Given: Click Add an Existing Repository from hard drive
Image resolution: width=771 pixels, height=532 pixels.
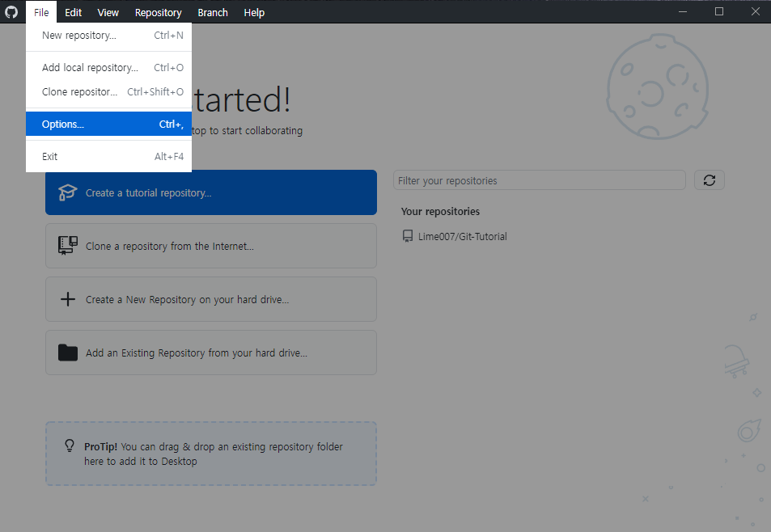Looking at the screenshot, I should click(x=211, y=353).
